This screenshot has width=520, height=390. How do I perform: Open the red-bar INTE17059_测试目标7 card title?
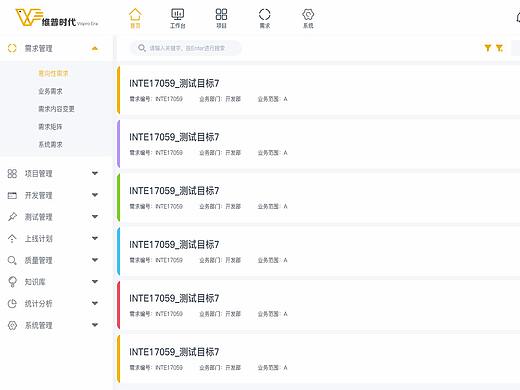(x=174, y=298)
